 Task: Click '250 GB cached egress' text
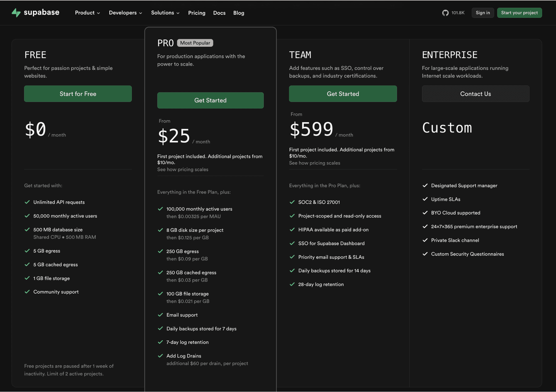[191, 273]
